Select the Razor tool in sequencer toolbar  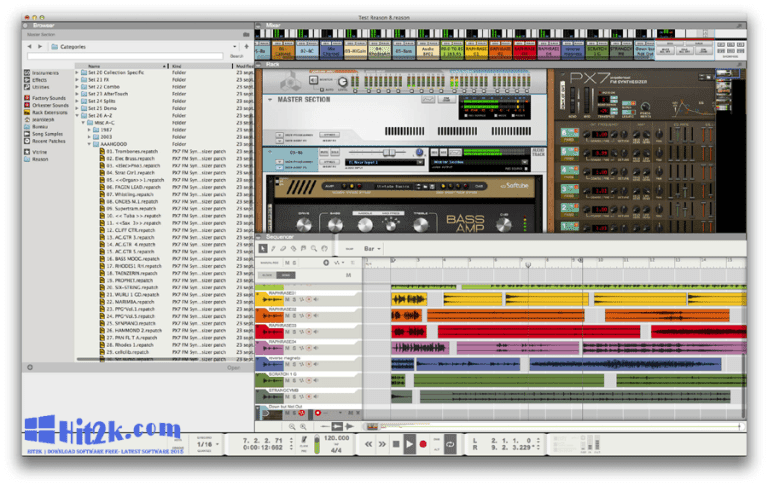click(293, 249)
